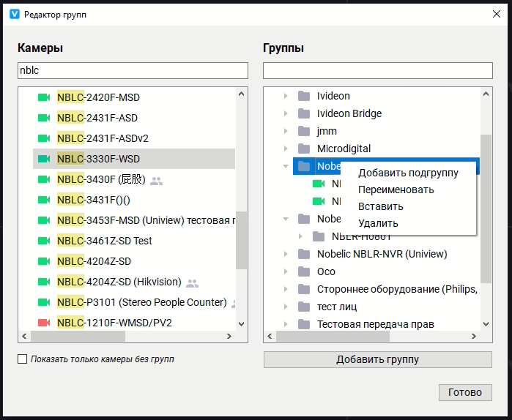Collapse the selected Nobe group
Screen dimensions: 512x420
coord(286,166)
